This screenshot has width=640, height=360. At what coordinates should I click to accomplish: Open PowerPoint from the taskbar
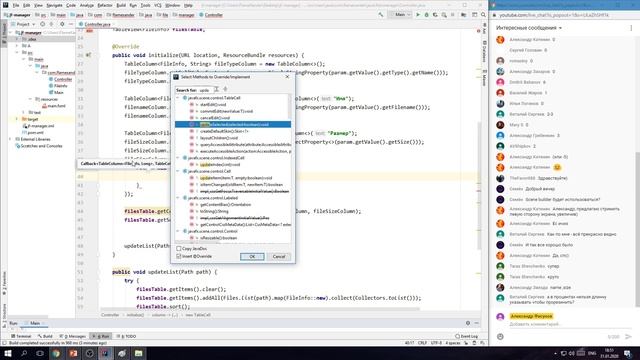point(73,353)
